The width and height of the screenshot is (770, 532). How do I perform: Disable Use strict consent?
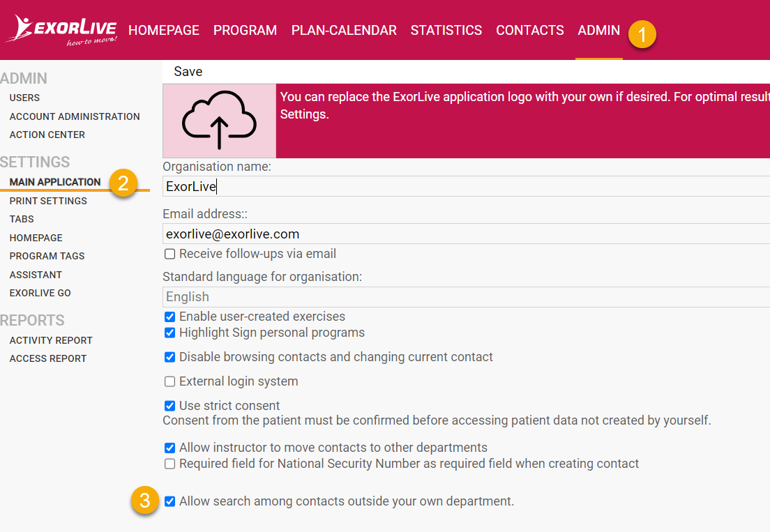tap(169, 405)
